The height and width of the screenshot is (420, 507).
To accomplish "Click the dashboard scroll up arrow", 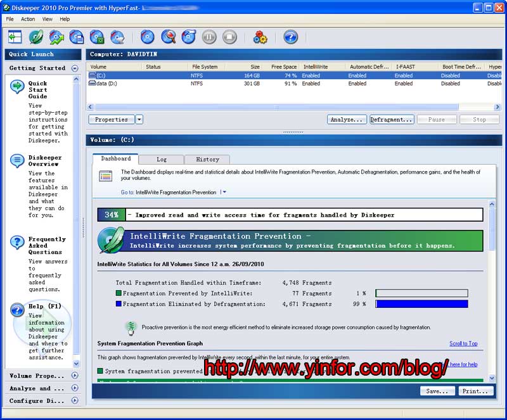I will [x=492, y=204].
